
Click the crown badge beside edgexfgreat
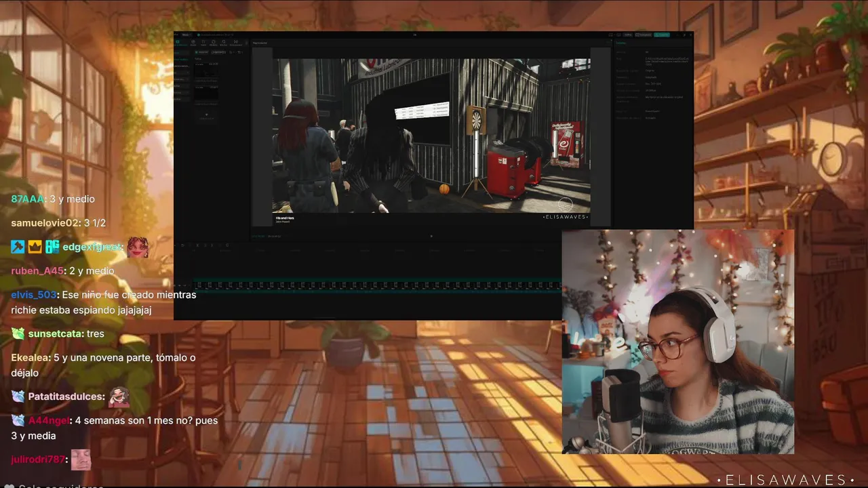pyautogui.click(x=35, y=247)
